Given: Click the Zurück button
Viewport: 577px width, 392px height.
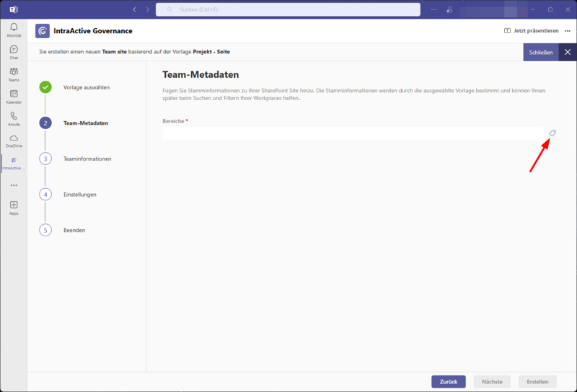Looking at the screenshot, I should click(x=448, y=382).
